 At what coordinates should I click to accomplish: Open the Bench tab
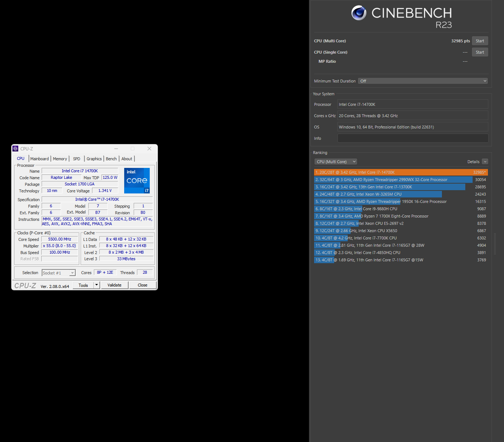(111, 159)
